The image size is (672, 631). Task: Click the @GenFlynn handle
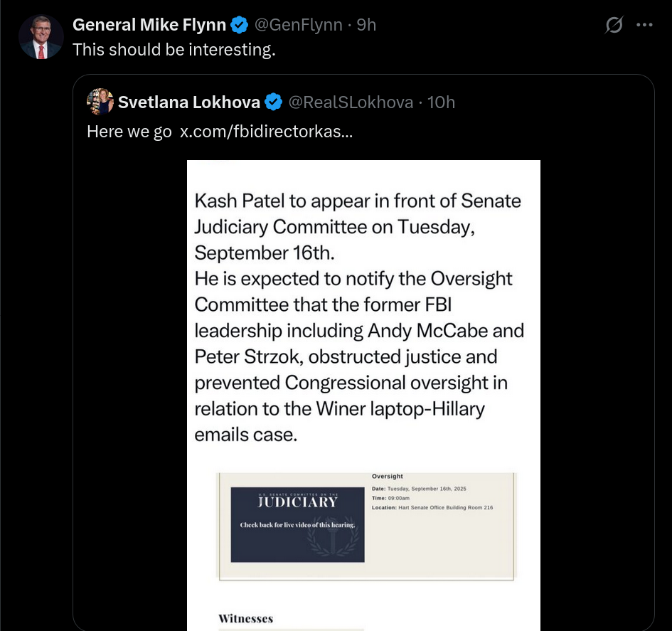pyautogui.click(x=299, y=25)
